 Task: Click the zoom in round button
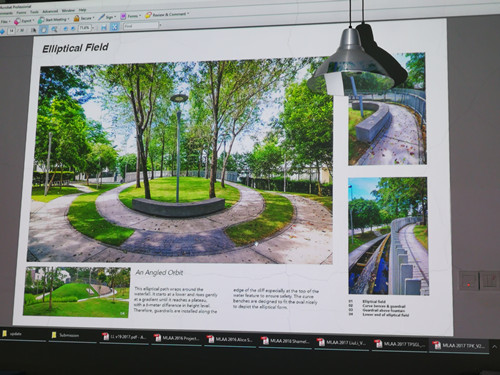73,28
